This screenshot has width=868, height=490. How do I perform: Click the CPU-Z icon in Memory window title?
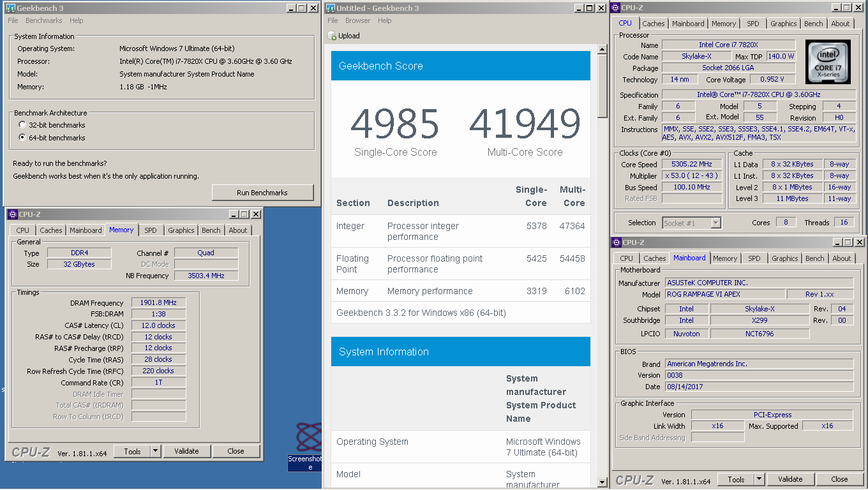coord(12,214)
